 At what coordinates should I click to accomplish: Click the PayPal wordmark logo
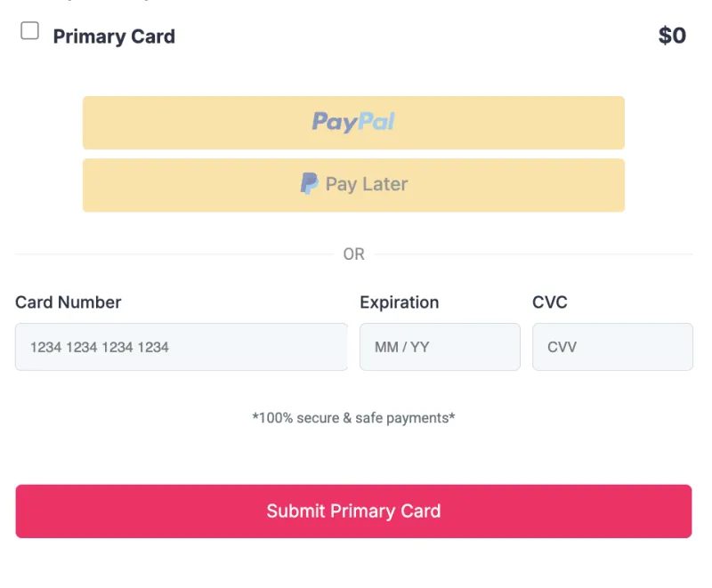click(353, 122)
